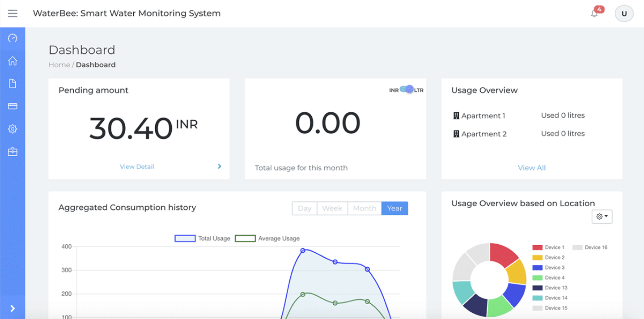Click 'Total usage for this month' caption
644x319 pixels.
(x=301, y=168)
